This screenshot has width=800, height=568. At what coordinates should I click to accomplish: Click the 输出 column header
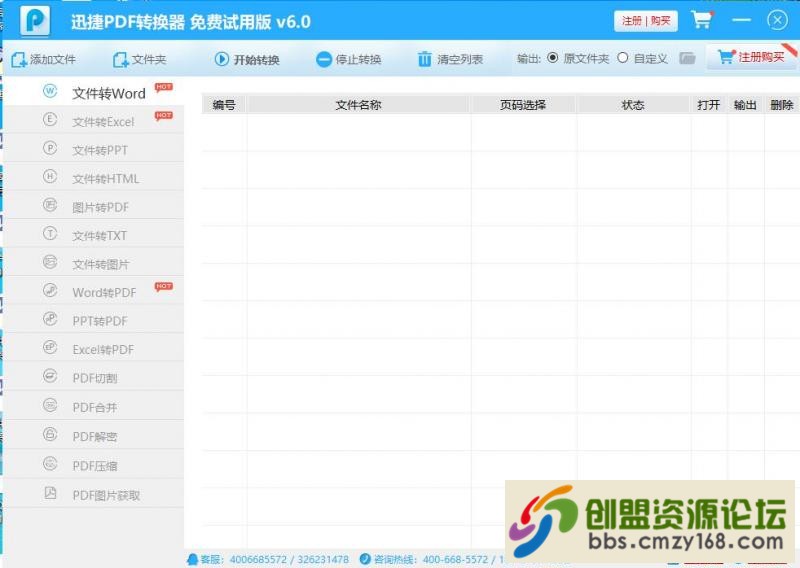[x=745, y=105]
